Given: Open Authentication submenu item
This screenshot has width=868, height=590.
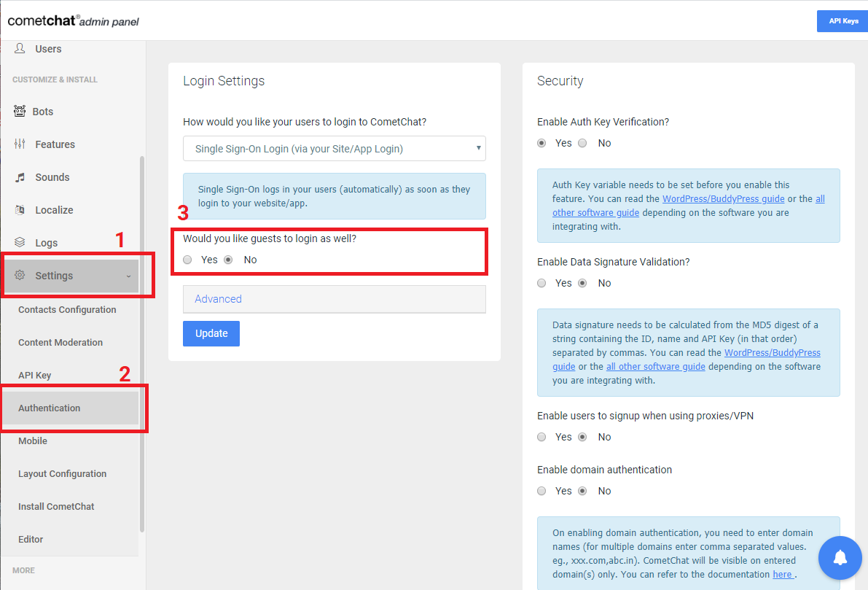Looking at the screenshot, I should (x=70, y=408).
